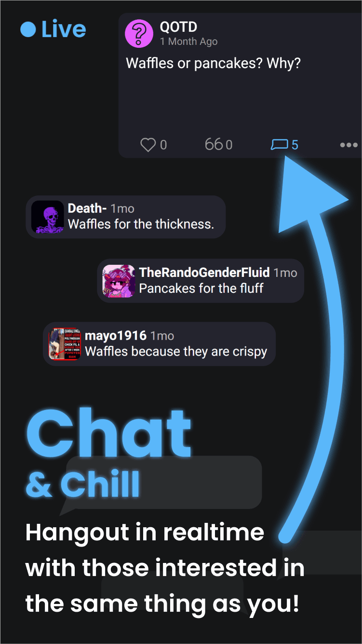Select the Live tab label
The height and width of the screenshot is (644, 362).
(x=64, y=29)
